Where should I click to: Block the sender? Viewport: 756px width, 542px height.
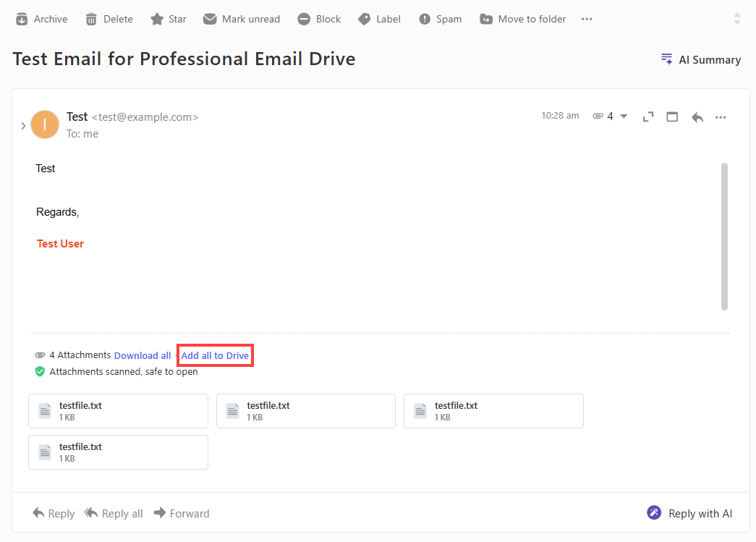(319, 20)
